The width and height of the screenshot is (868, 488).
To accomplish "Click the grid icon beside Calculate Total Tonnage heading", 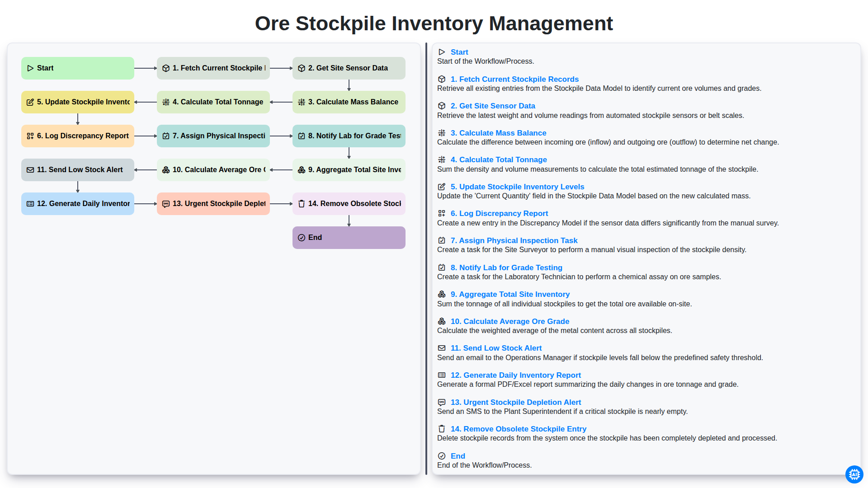I will [442, 160].
